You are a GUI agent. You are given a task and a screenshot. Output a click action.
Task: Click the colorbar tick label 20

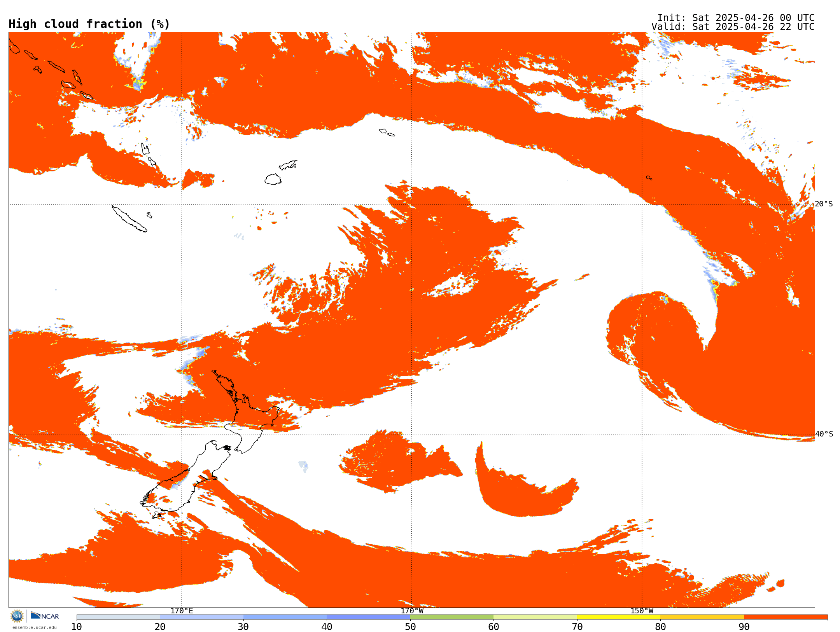coord(160,627)
